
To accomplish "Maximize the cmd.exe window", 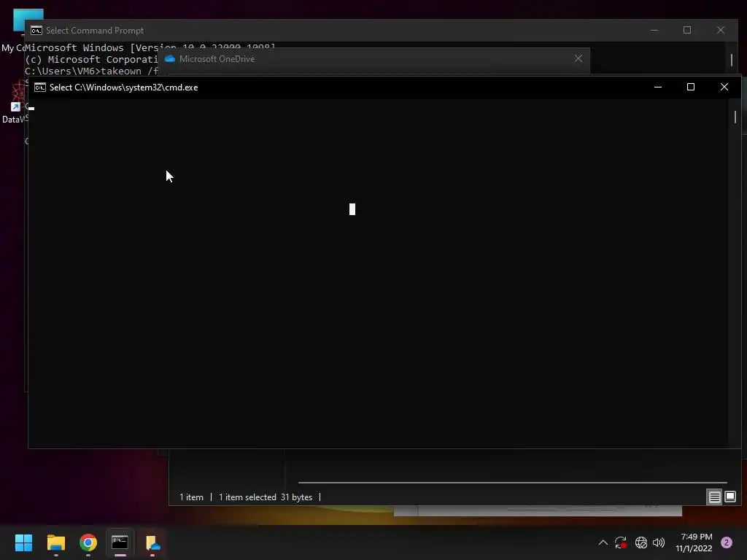I will point(691,87).
